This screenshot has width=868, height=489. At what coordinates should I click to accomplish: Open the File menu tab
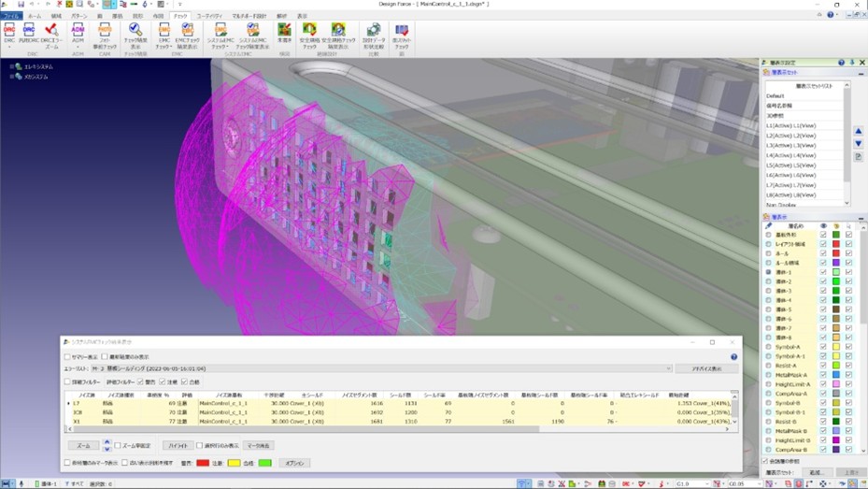[10, 16]
